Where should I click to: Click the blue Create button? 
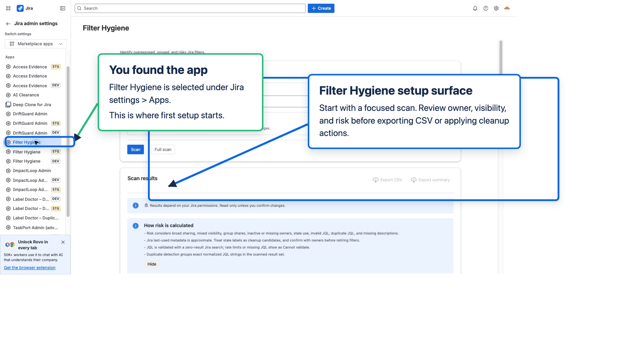pos(321,8)
